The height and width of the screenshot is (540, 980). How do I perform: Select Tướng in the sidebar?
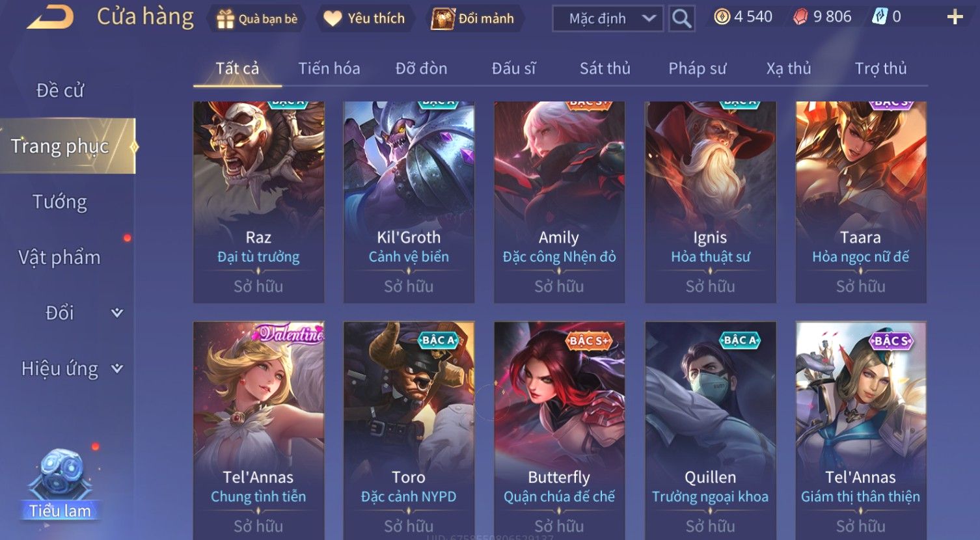[x=60, y=202]
